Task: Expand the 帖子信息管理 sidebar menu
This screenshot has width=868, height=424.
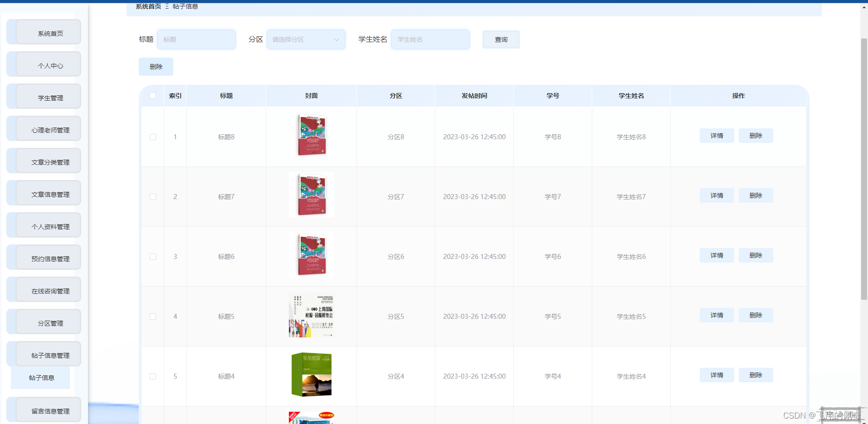Action: coord(43,354)
